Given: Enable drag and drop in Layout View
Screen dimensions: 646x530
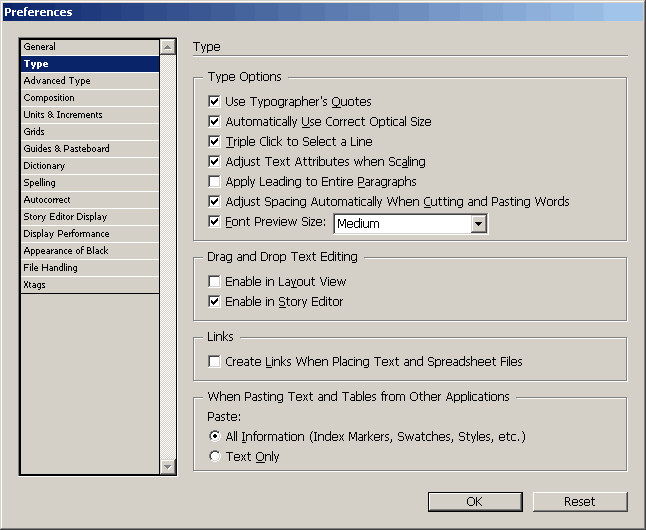Looking at the screenshot, I should tap(214, 281).
